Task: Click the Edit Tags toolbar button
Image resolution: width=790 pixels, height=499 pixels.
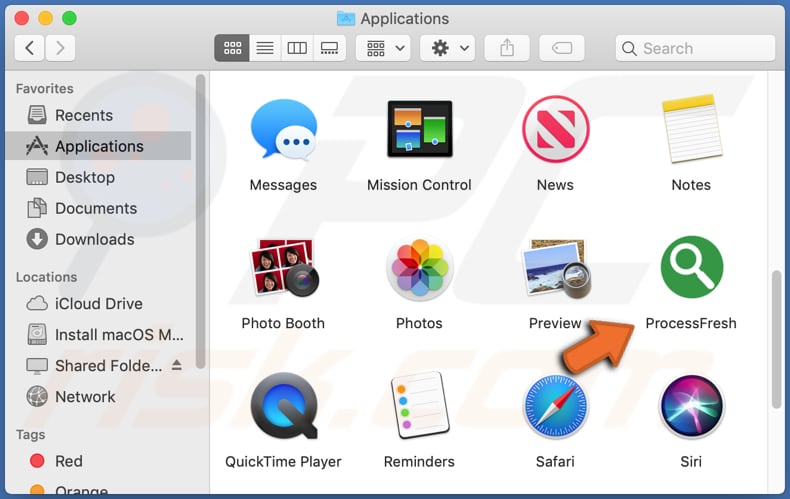Action: [x=562, y=48]
